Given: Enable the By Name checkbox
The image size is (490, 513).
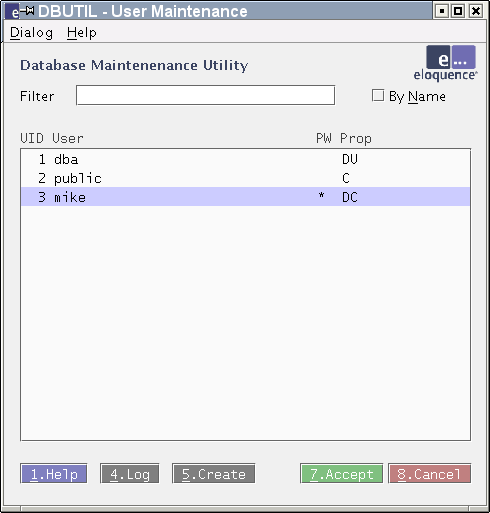Looking at the screenshot, I should (378, 95).
